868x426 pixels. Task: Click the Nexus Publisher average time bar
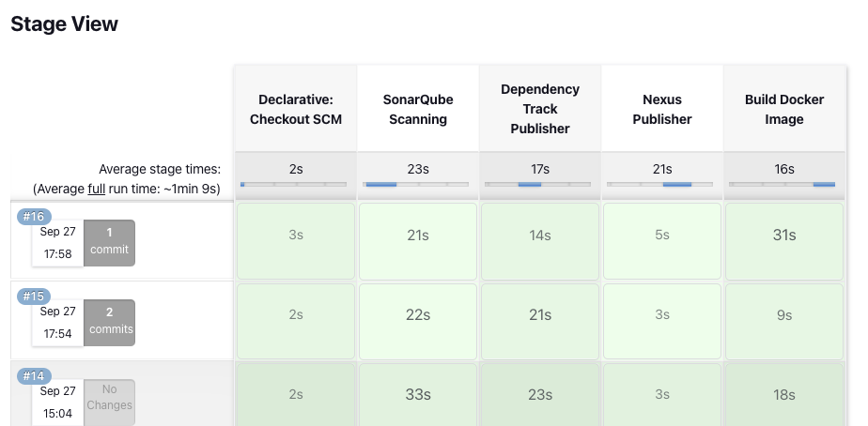click(x=659, y=184)
